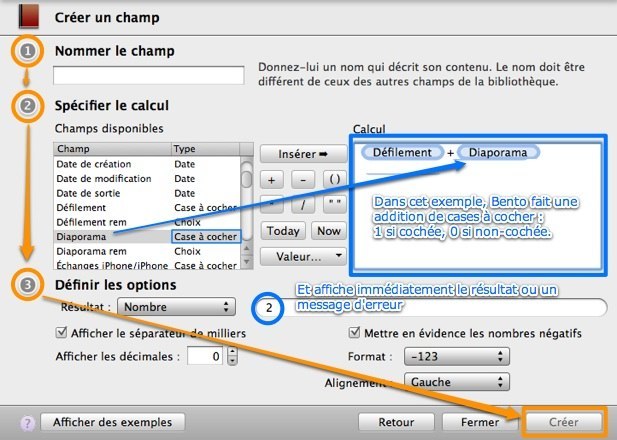Open the Format -123 dropdown
This screenshot has height=440, width=617.
pos(457,357)
